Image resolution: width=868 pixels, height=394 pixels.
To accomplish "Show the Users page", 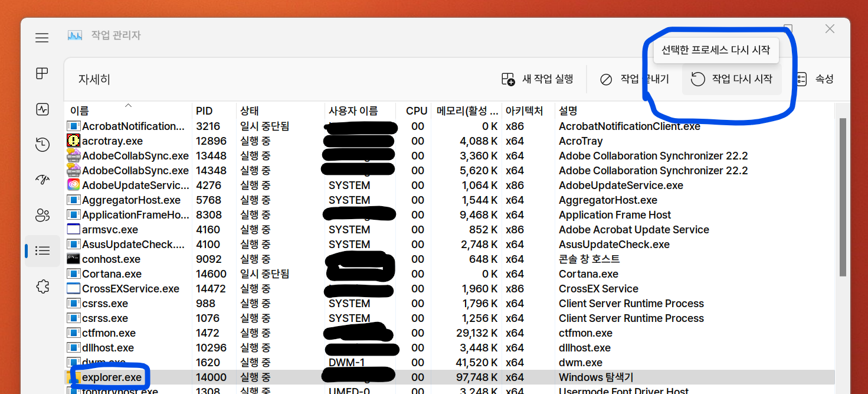I will [x=42, y=215].
